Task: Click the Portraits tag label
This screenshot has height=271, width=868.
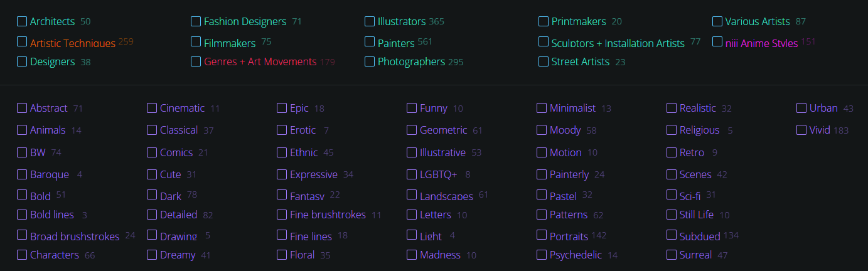Action: (x=569, y=236)
